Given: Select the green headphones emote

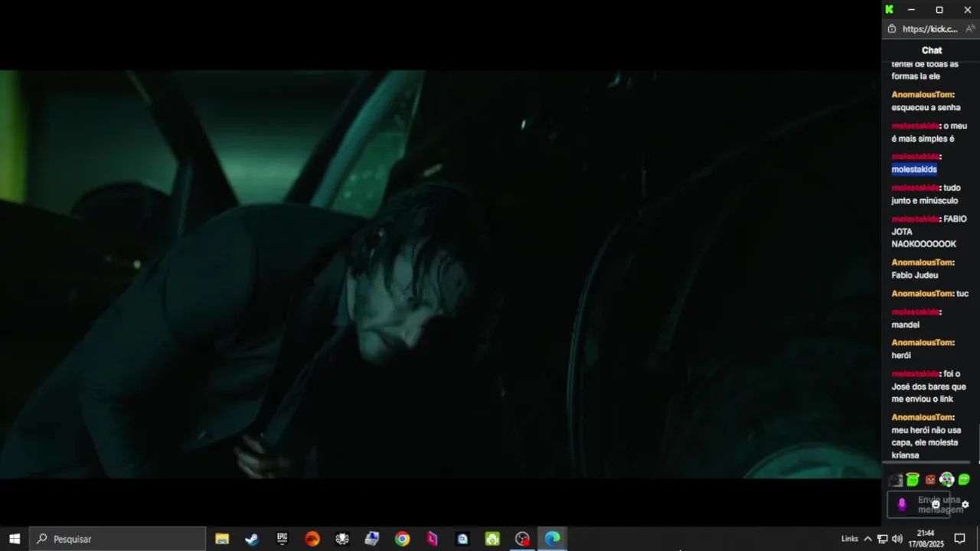Looking at the screenshot, I should pyautogui.click(x=947, y=480).
